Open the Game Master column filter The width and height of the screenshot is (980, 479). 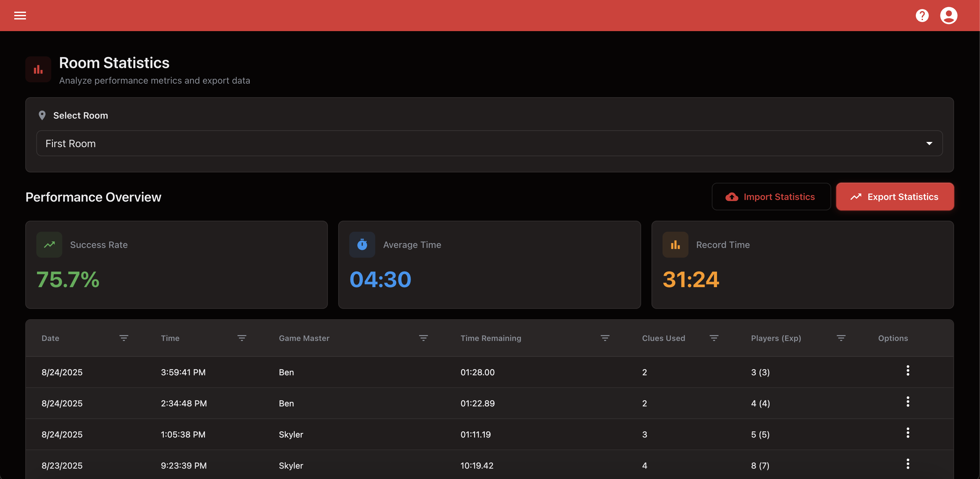[423, 338]
